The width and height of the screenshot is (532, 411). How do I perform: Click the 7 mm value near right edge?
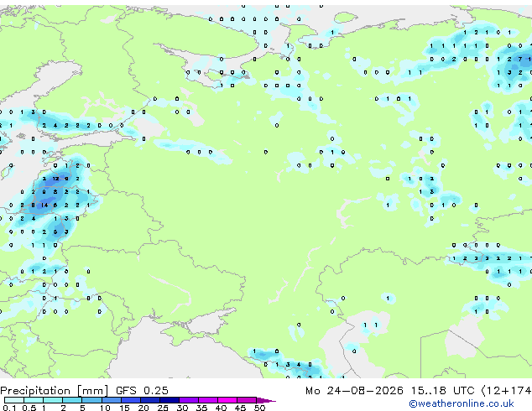coord(520,59)
